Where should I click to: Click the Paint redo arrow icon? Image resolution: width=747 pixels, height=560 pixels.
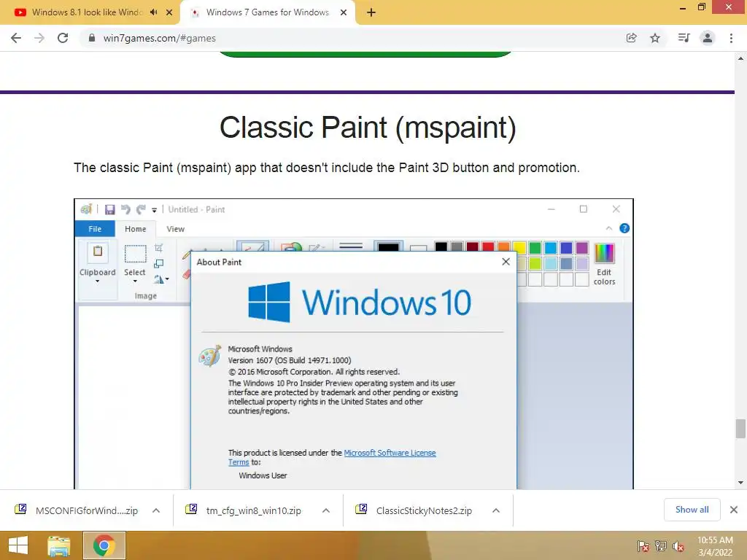141,209
